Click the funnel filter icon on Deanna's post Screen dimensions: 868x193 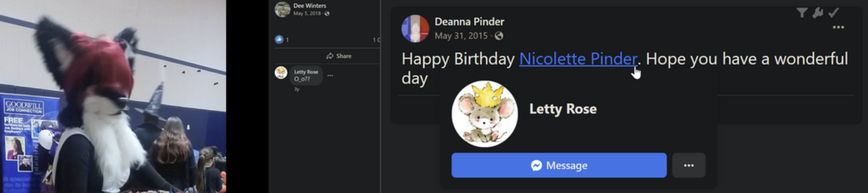pyautogui.click(x=802, y=13)
